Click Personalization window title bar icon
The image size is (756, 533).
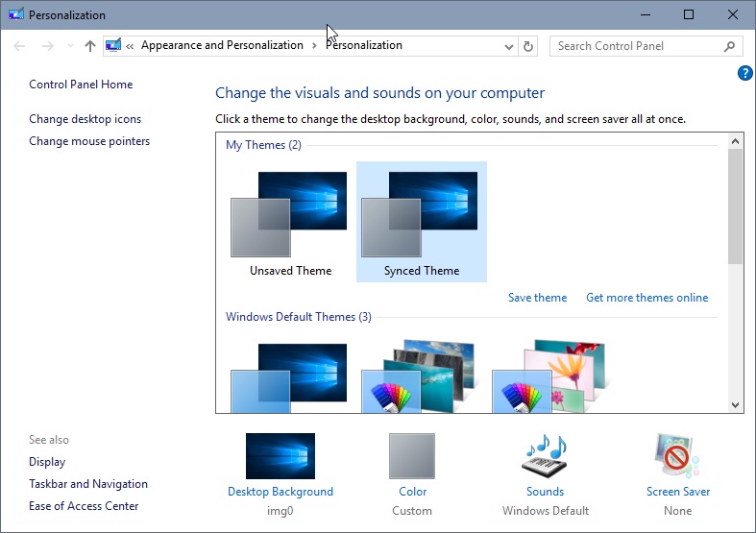(x=16, y=14)
